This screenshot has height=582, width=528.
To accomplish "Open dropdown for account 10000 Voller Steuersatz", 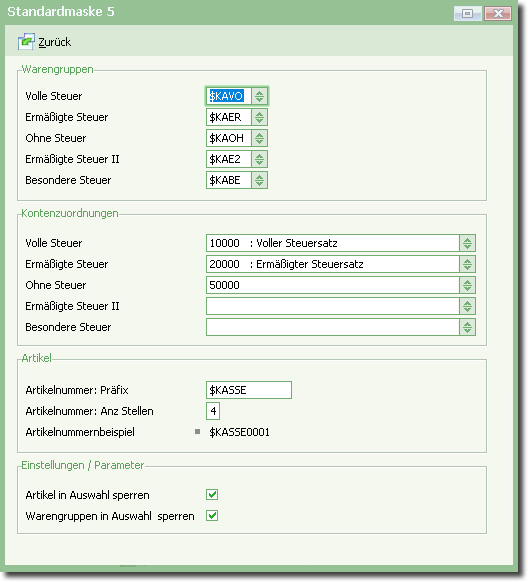I will click(468, 243).
